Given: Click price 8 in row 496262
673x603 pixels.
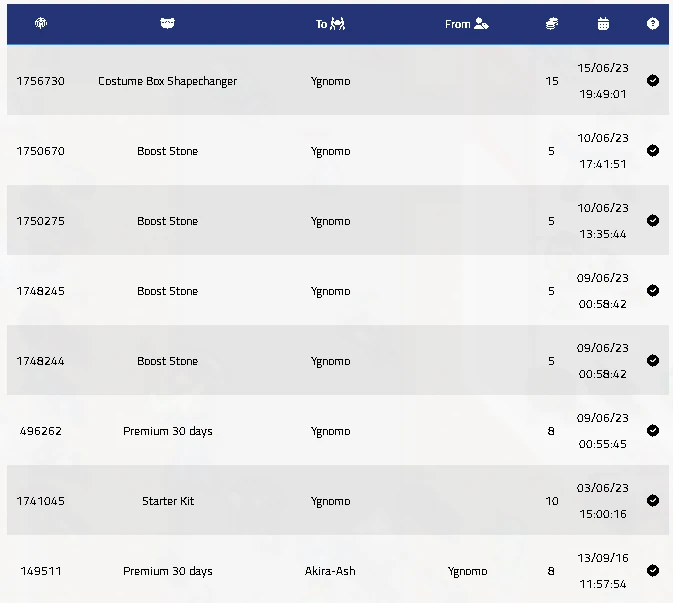Looking at the screenshot, I should [551, 431].
